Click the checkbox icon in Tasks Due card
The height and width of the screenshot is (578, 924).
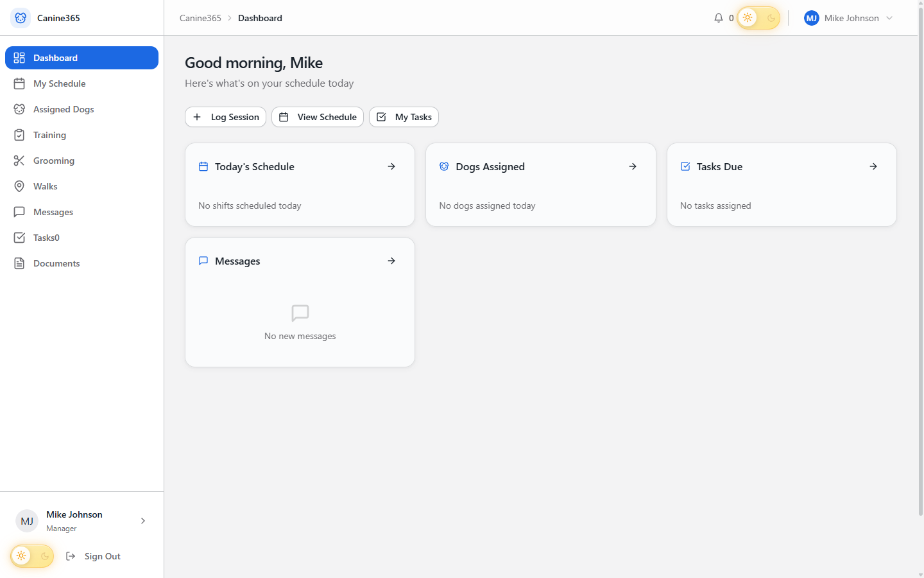click(685, 166)
